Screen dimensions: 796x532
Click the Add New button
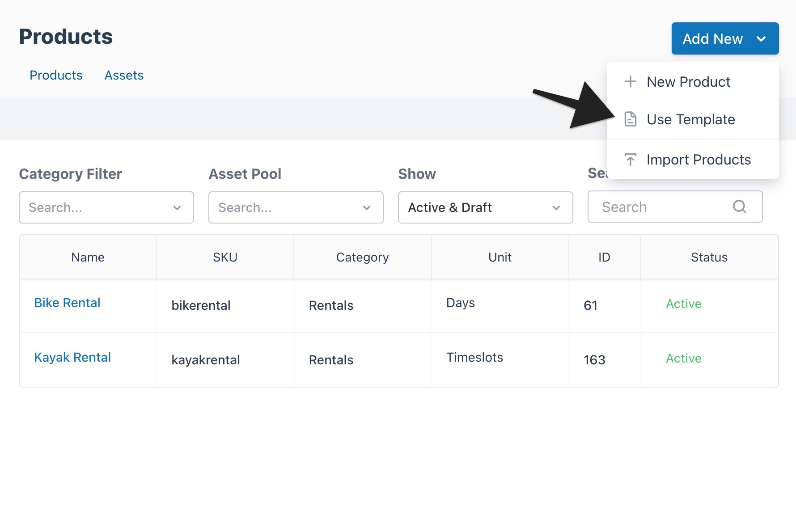click(725, 38)
